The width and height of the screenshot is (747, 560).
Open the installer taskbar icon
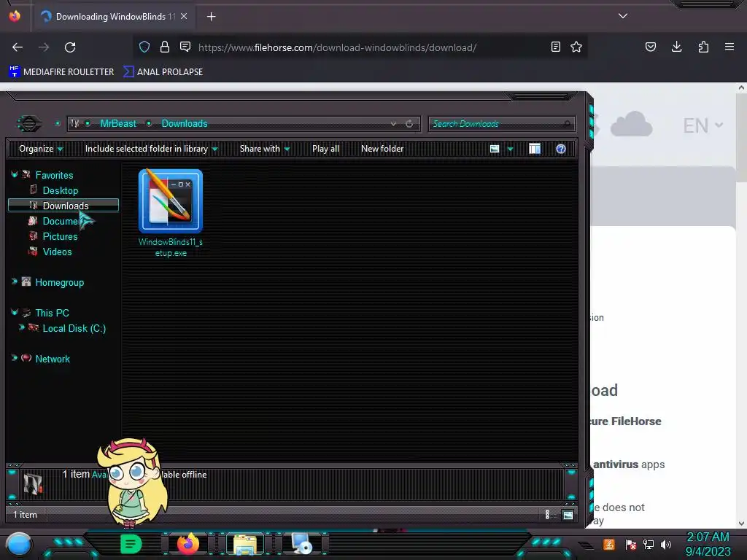(302, 544)
